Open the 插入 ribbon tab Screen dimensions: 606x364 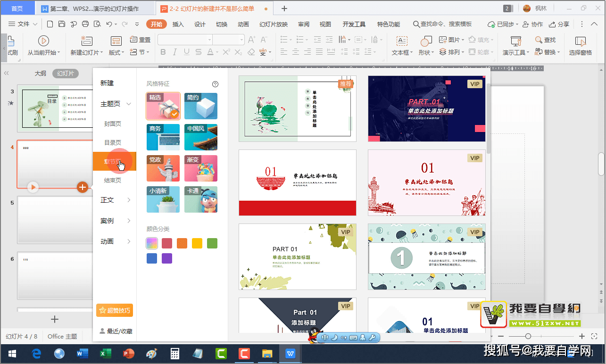(178, 24)
